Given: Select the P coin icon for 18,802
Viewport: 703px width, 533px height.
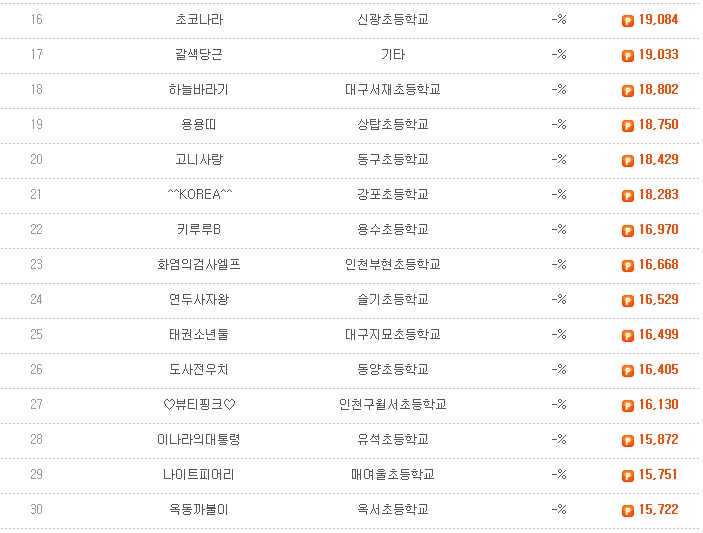Looking at the screenshot, I should (628, 91).
